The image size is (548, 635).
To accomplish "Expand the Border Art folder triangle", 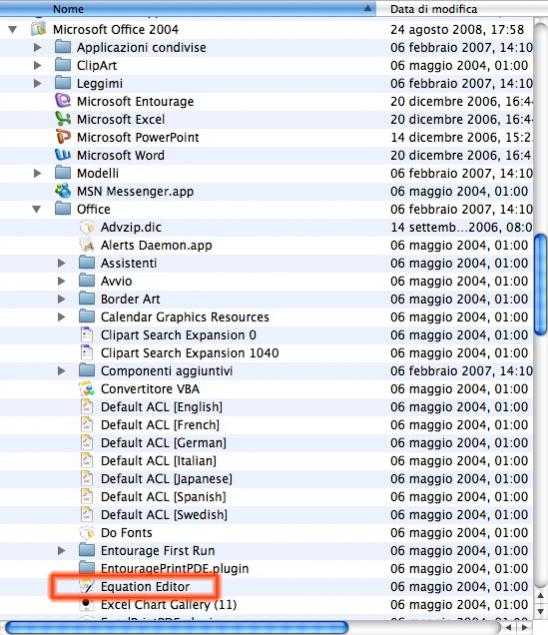I will click(61, 298).
